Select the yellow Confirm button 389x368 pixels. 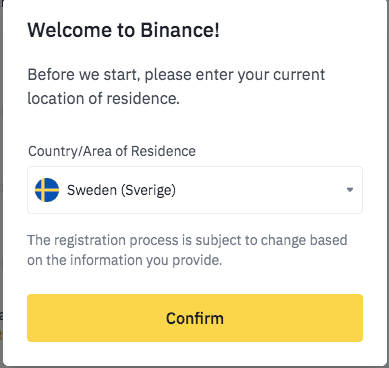point(195,318)
